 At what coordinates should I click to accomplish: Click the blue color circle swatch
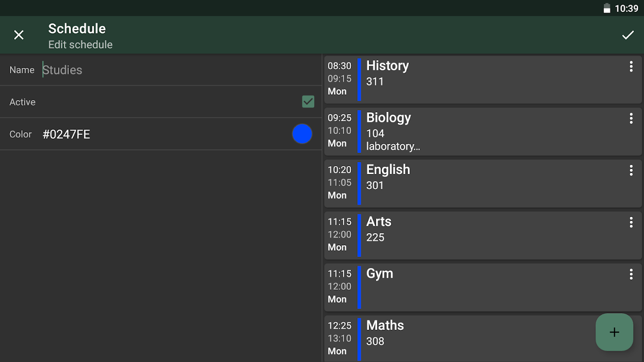302,134
